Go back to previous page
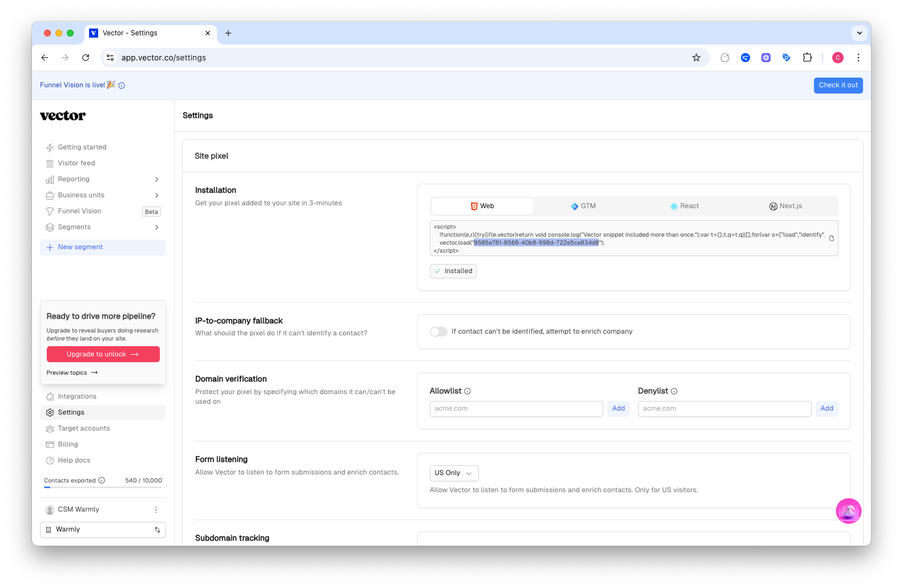Screen dimensions: 903x588 [x=45, y=58]
